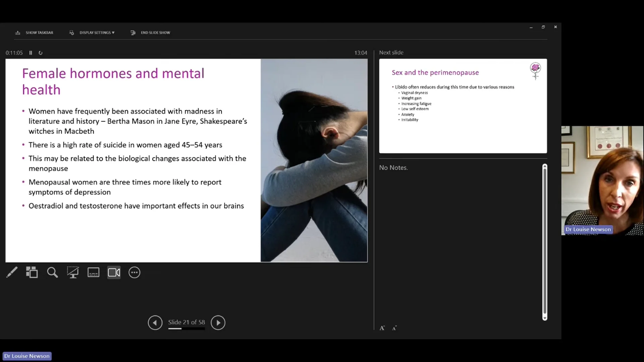Click the Oestradiol and testosterone bullet
Viewport: 644px width, 362px height.
136,206
